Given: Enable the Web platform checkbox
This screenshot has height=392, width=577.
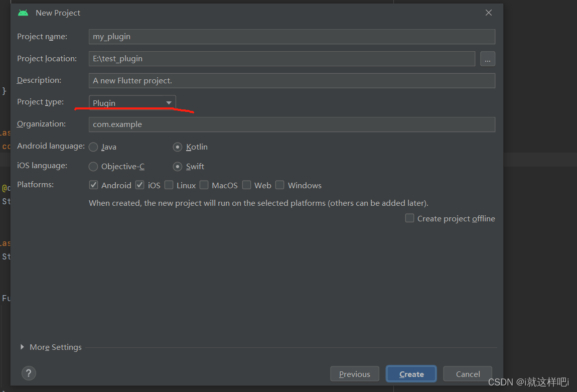Looking at the screenshot, I should point(246,185).
